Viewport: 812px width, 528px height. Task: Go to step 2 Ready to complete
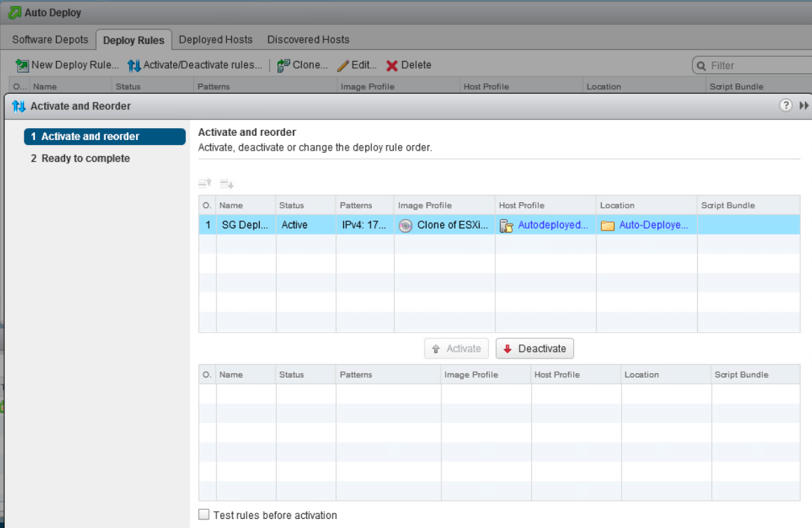tap(81, 158)
